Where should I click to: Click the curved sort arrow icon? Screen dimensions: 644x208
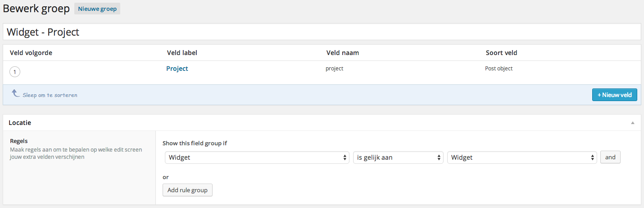click(15, 93)
